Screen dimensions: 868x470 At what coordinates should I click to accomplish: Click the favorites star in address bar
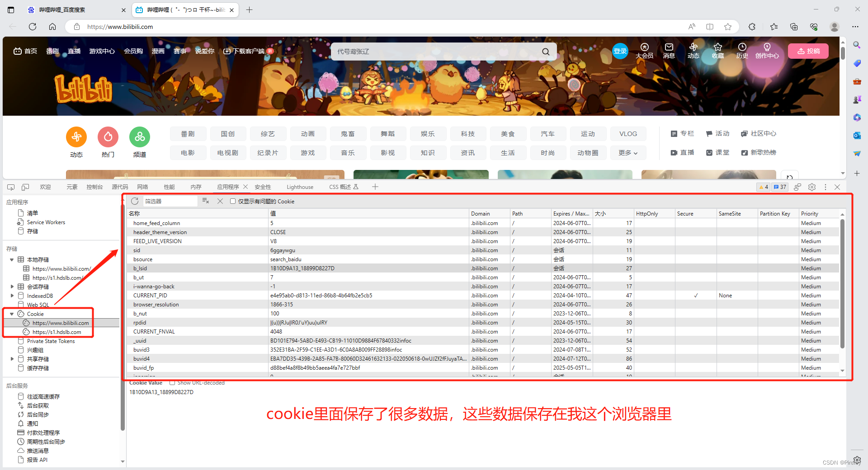pos(728,27)
